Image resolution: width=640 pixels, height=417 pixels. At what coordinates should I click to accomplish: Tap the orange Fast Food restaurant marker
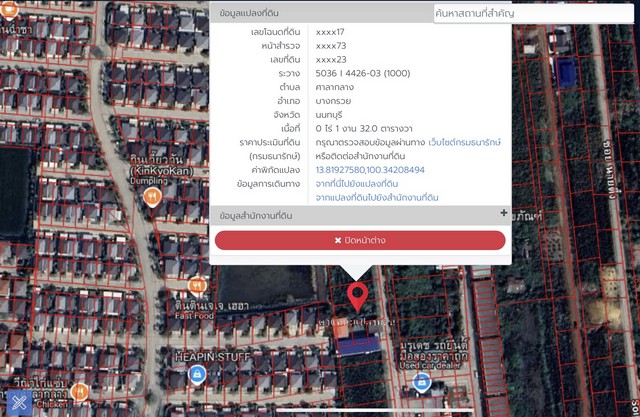[x=204, y=285]
